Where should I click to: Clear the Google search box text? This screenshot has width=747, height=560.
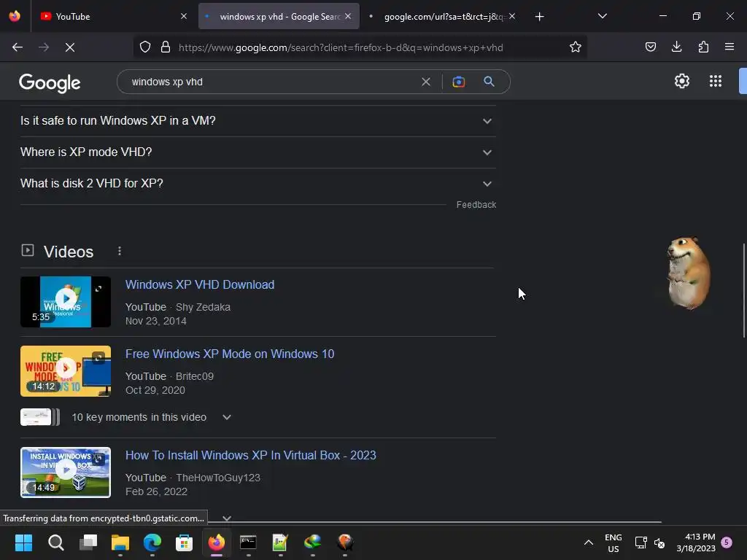click(x=426, y=82)
